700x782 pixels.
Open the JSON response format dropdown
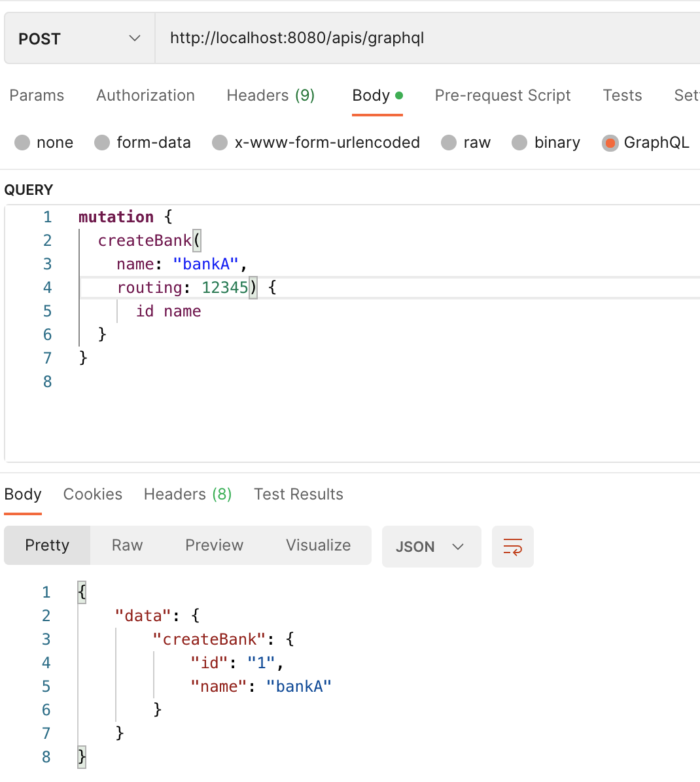432,547
